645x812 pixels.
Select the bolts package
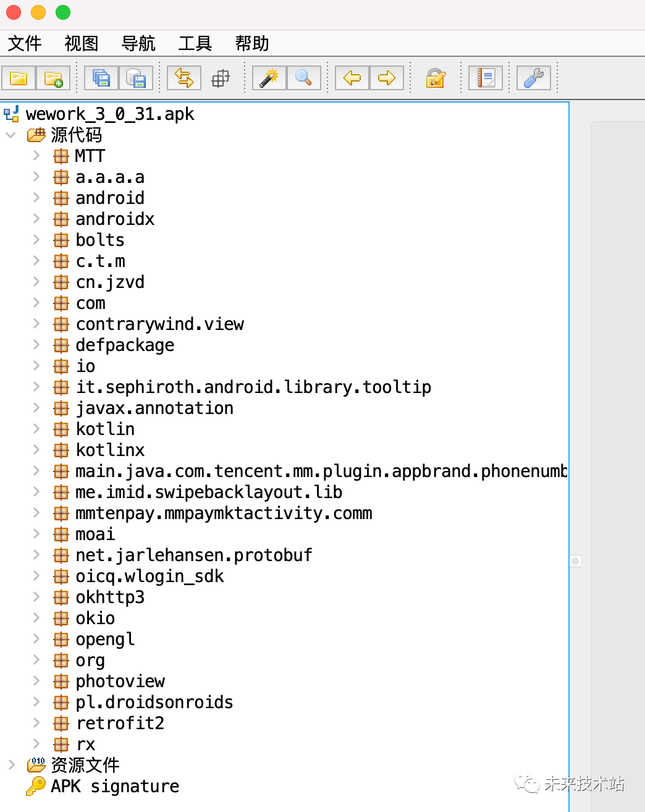100,240
